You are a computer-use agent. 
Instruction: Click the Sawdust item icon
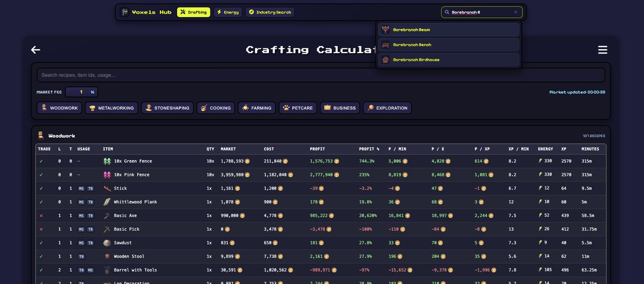[x=107, y=243]
